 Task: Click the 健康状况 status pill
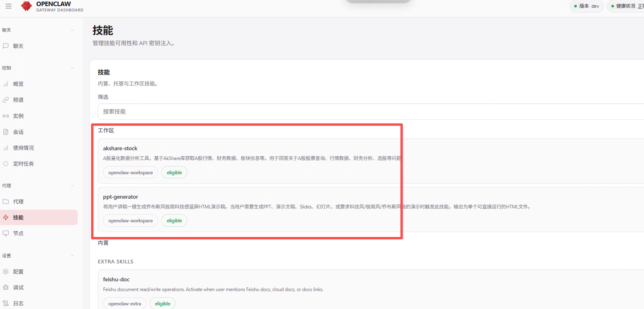tap(626, 6)
